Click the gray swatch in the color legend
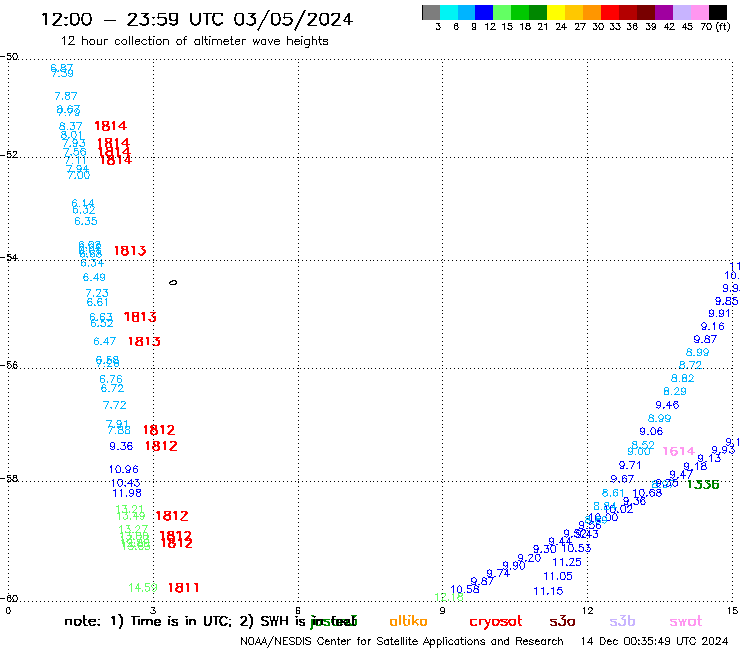Image resolution: width=740 pixels, height=650 pixels. [x=431, y=12]
